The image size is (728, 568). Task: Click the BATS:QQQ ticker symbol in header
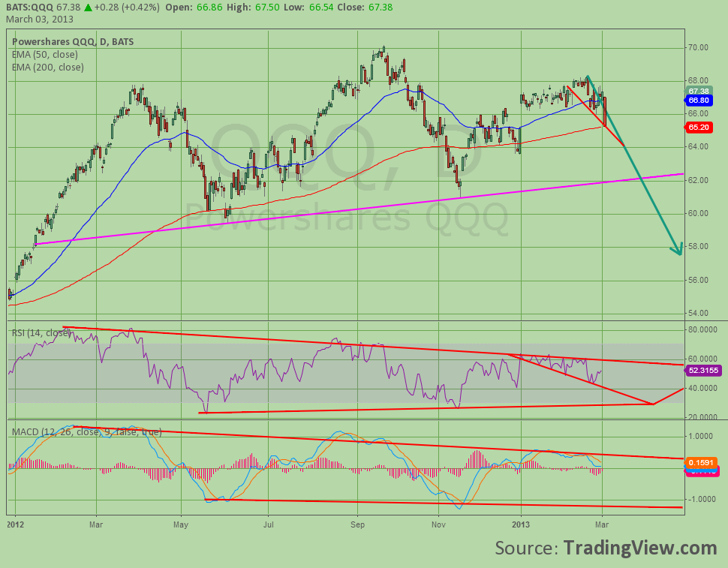(30, 7)
